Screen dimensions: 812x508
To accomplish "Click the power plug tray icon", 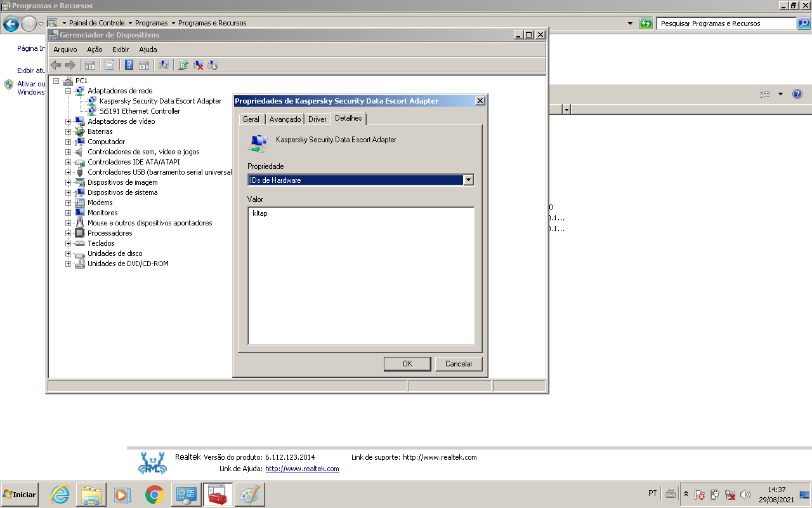I will [x=715, y=495].
